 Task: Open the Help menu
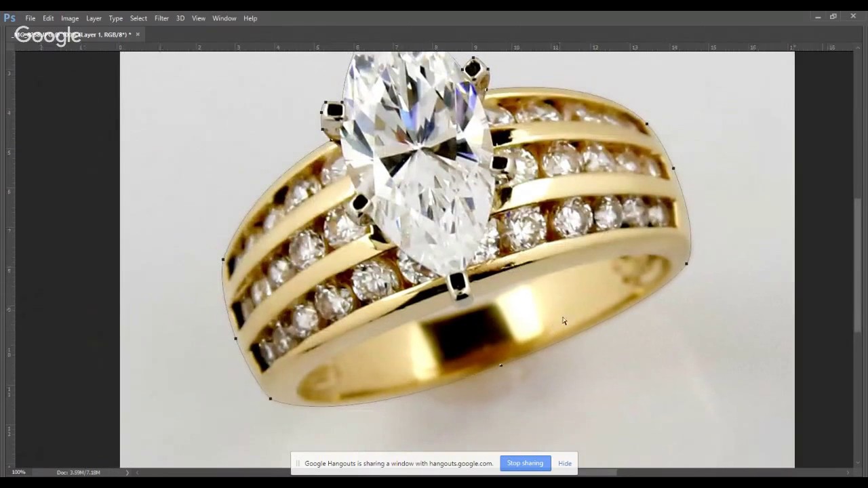click(250, 18)
